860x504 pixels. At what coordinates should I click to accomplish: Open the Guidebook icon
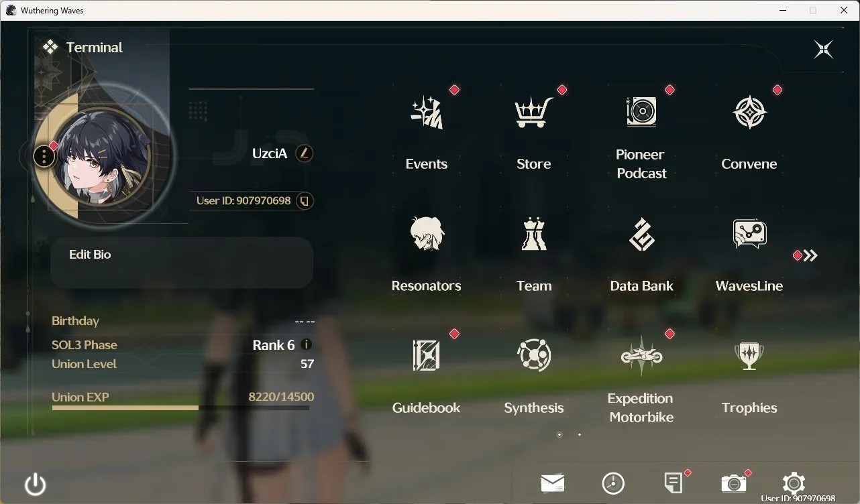pyautogui.click(x=427, y=355)
